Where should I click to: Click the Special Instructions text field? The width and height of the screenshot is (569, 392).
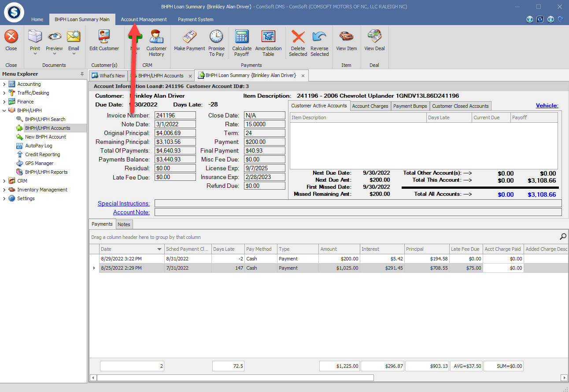click(x=358, y=203)
